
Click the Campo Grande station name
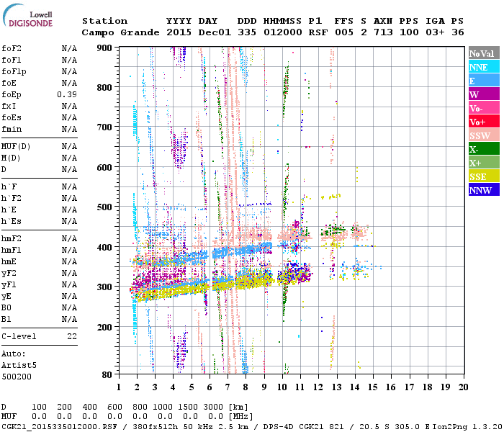point(120,32)
